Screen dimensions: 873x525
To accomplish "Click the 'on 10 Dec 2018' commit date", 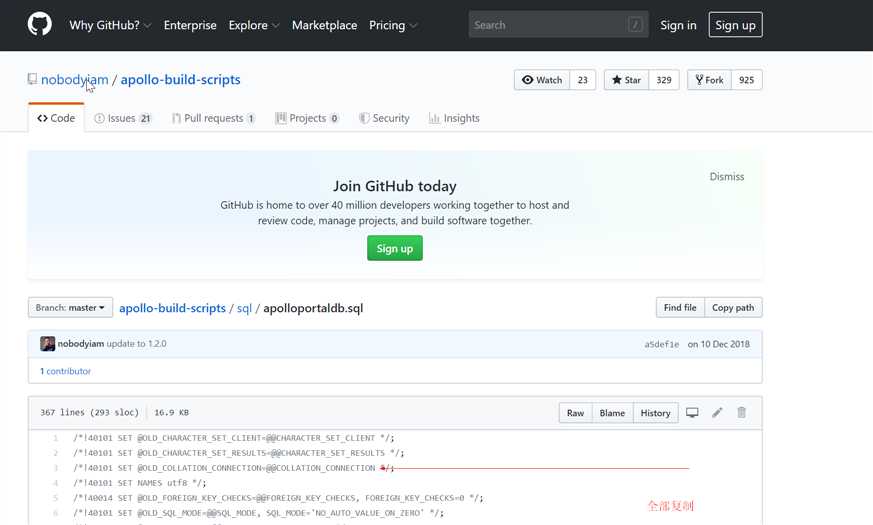I will tap(719, 344).
